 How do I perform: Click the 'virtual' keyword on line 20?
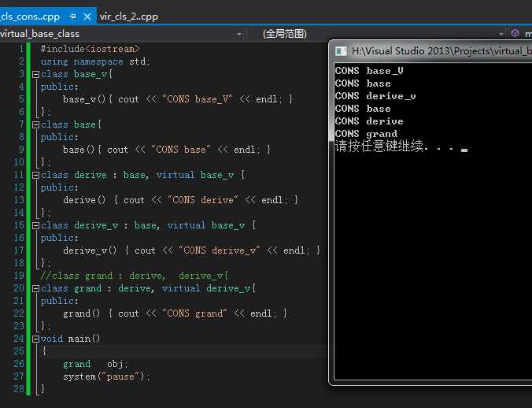click(181, 288)
